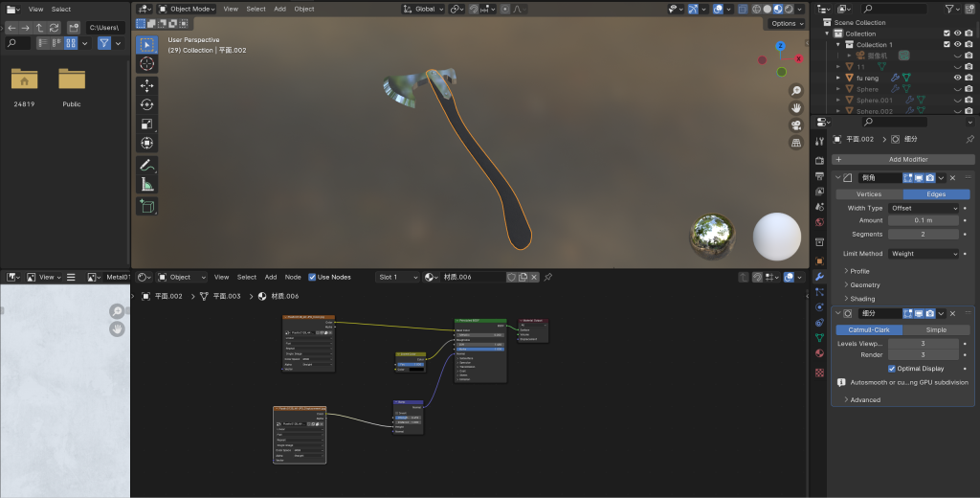Click the viewport pan hand icon

click(795, 108)
